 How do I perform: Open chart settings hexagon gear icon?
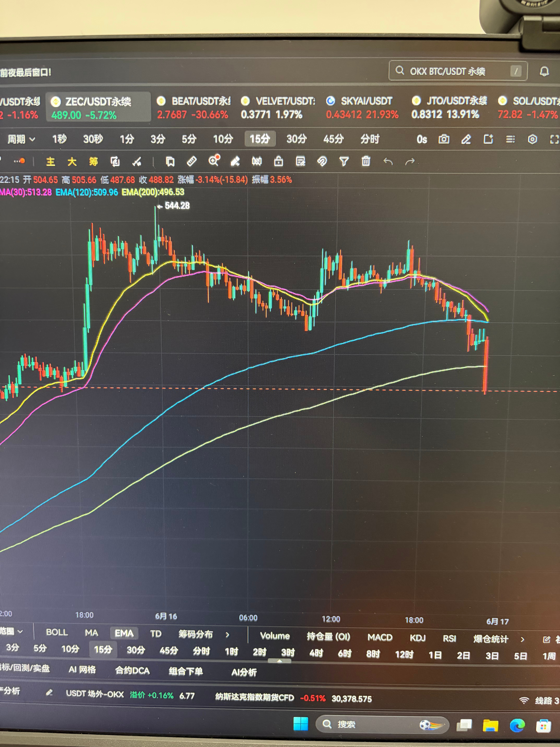[x=532, y=139]
